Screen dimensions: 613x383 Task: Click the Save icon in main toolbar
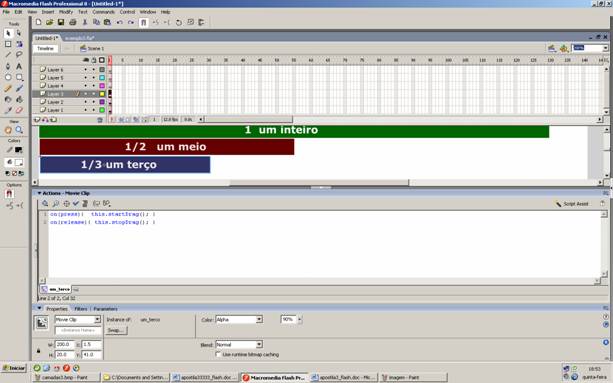point(61,22)
